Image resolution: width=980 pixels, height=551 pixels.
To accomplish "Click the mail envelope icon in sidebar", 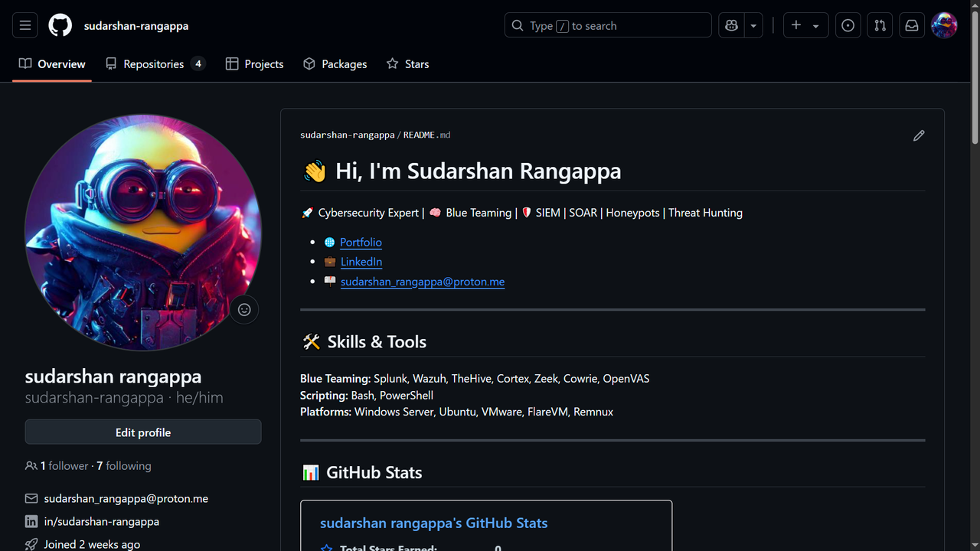I will 31,498.
